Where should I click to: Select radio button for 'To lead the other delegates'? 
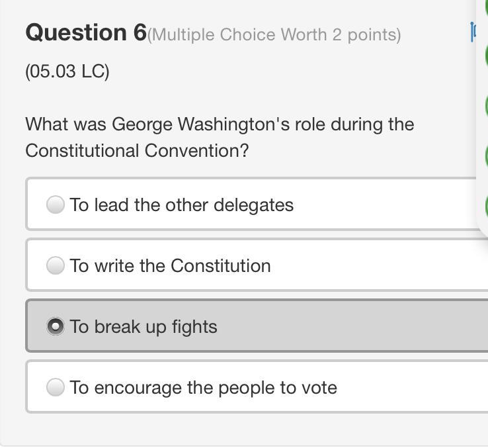56,204
